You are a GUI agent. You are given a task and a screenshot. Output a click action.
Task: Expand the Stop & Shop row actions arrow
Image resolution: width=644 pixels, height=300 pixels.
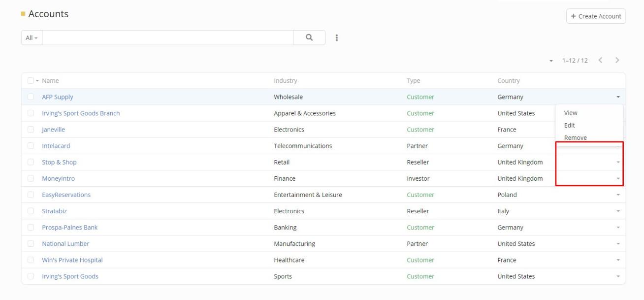click(x=618, y=163)
